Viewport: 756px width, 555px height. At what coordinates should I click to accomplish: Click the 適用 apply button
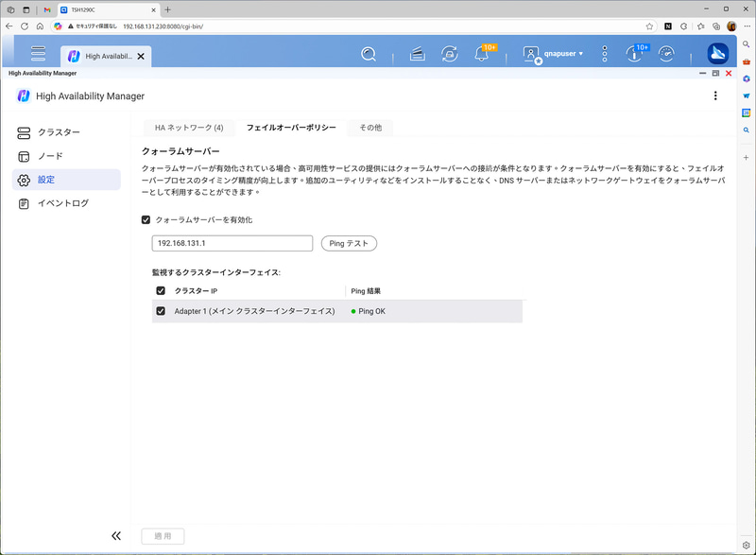(x=163, y=535)
